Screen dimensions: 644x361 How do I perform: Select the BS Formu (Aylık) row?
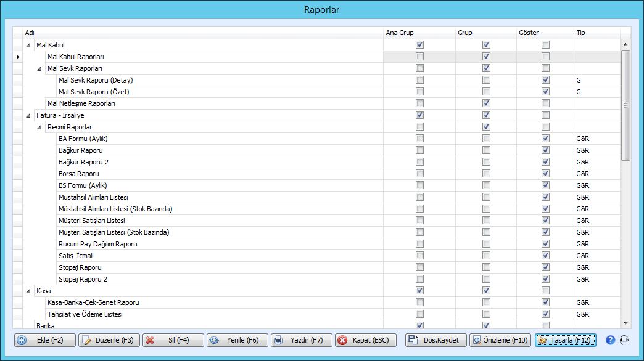(x=316, y=185)
